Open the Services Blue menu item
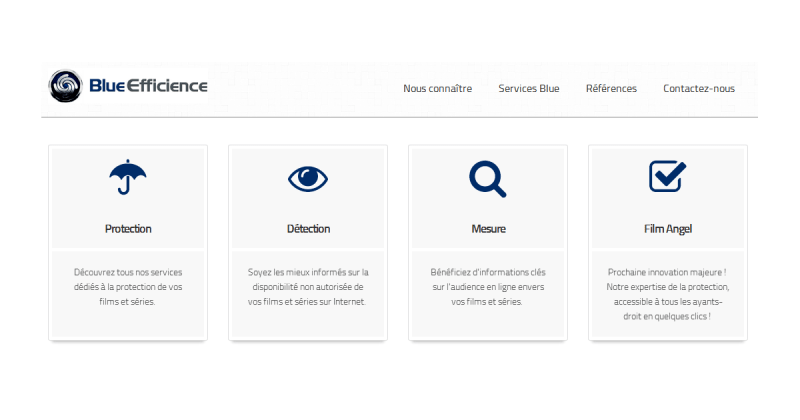The height and width of the screenshot is (420, 800). pyautogui.click(x=529, y=88)
